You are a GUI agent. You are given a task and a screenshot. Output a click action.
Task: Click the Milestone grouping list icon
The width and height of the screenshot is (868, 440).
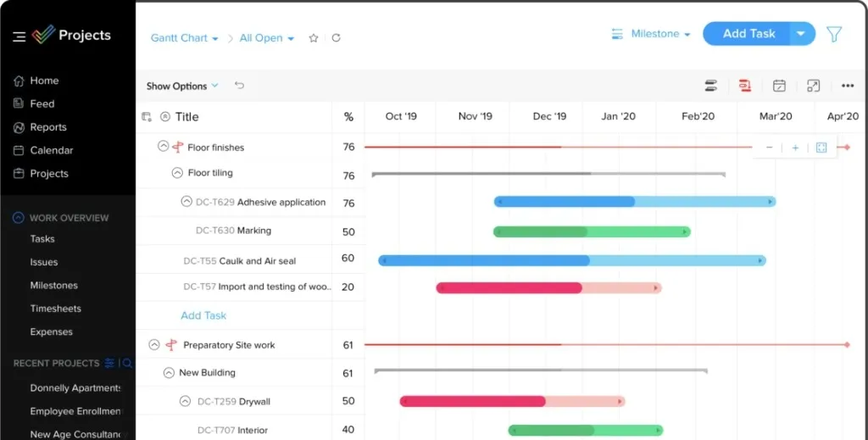617,34
